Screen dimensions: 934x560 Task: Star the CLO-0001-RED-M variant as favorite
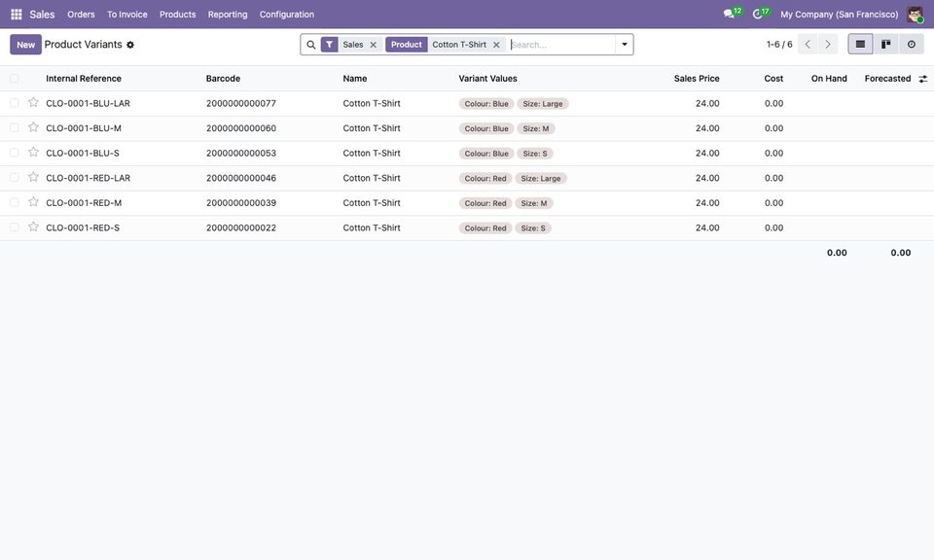[33, 202]
